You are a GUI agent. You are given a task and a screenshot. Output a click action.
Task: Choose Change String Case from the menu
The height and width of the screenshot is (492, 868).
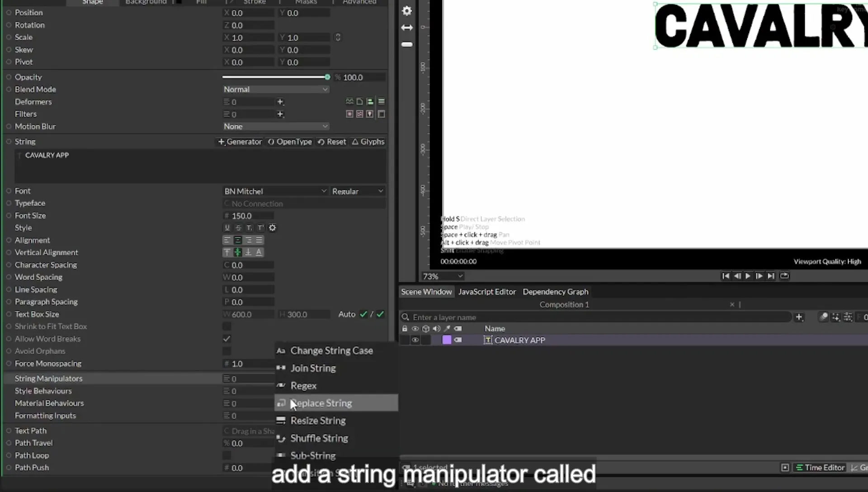tap(336, 350)
